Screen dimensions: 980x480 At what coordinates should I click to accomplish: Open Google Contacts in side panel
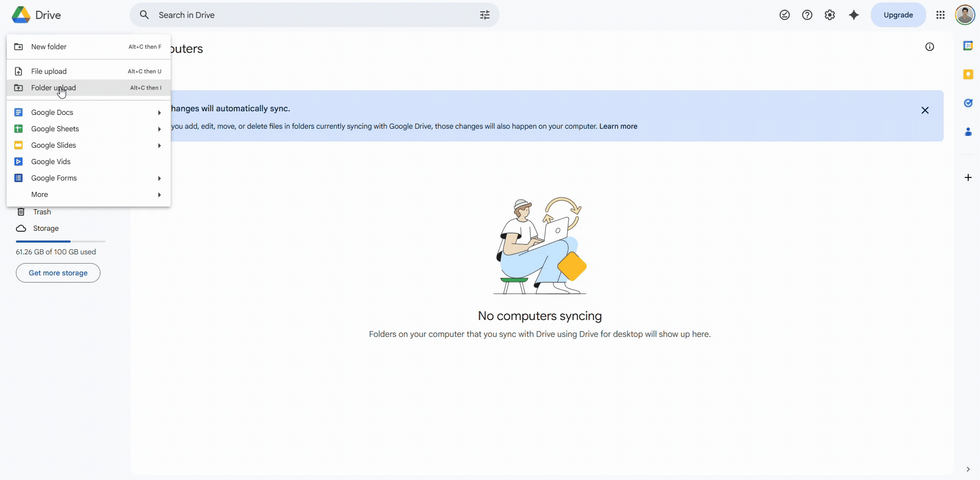coord(968,132)
